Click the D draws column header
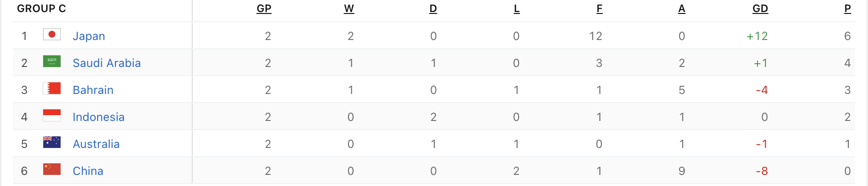 [x=433, y=9]
